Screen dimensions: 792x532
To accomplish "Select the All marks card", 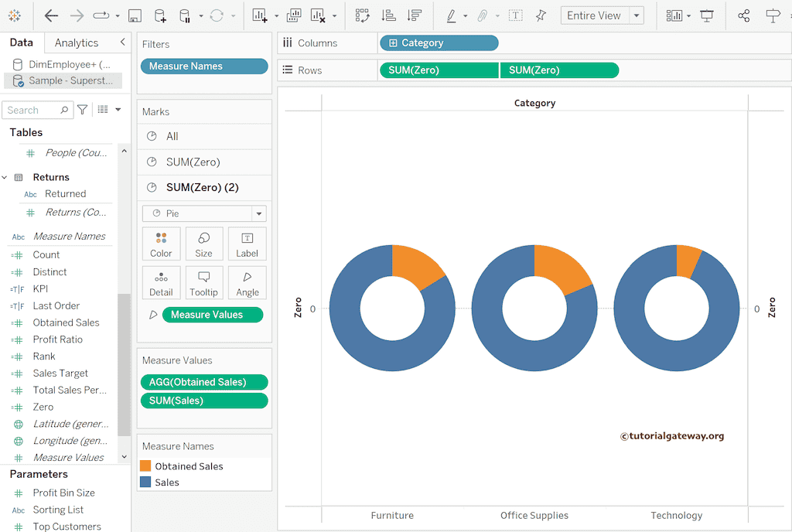I will coord(204,136).
